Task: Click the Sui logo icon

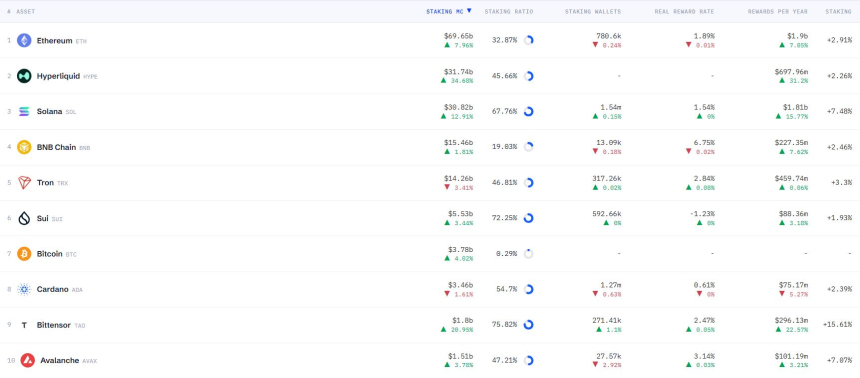Action: point(24,218)
